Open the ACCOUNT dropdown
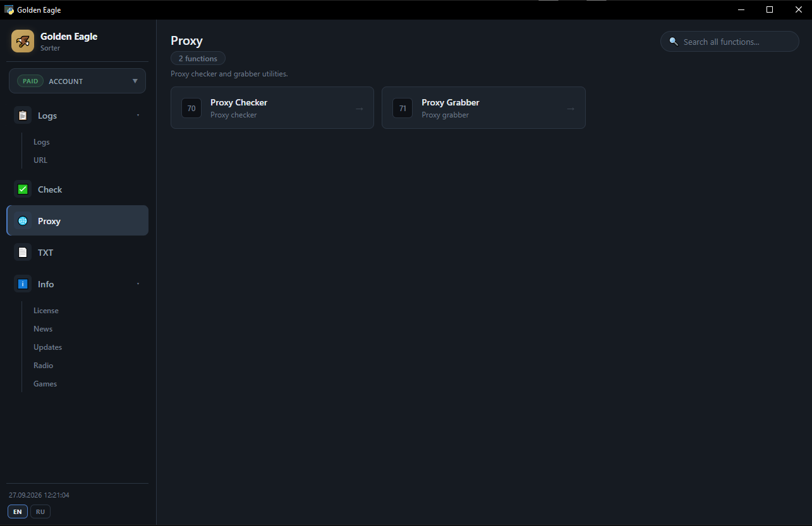The width and height of the screenshot is (812, 526). click(x=77, y=81)
